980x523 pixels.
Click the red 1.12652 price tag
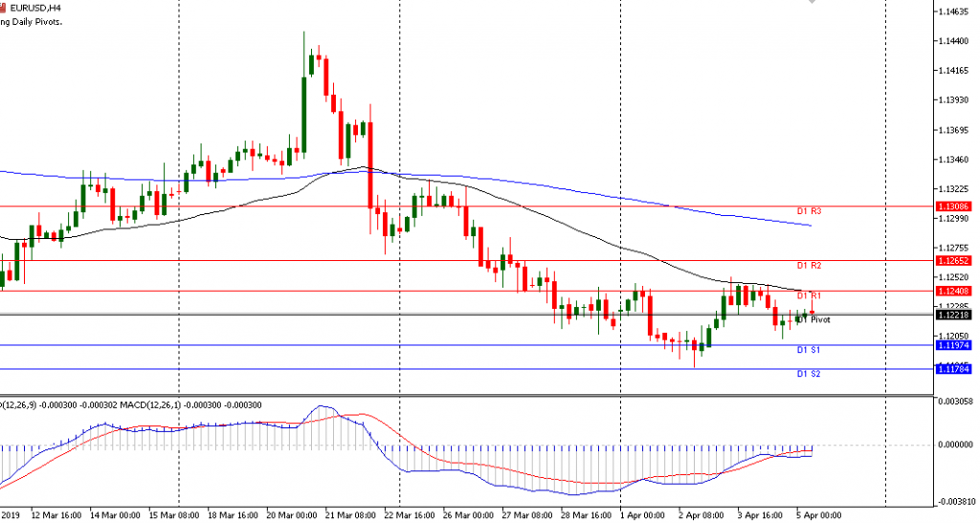pos(953,261)
